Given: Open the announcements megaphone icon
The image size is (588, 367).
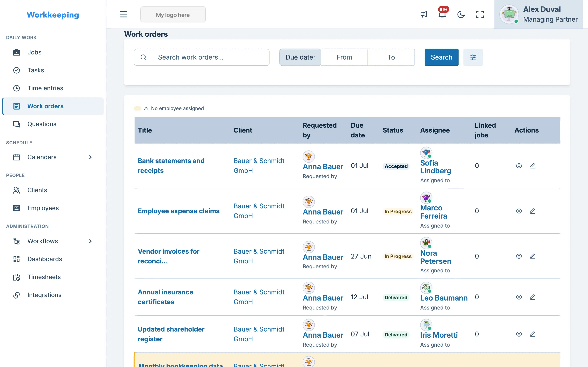Looking at the screenshot, I should tap(424, 14).
